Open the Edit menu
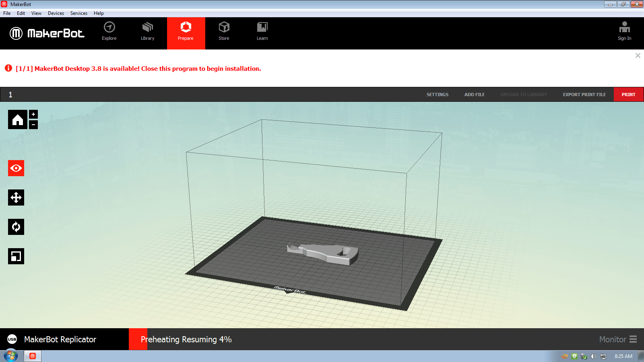The image size is (644, 362). 21,13
